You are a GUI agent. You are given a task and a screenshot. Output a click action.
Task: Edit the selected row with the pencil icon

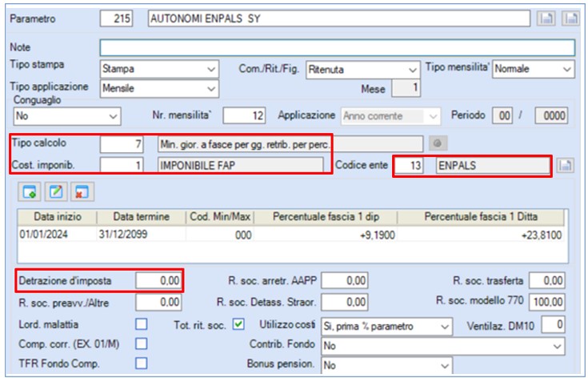56,192
